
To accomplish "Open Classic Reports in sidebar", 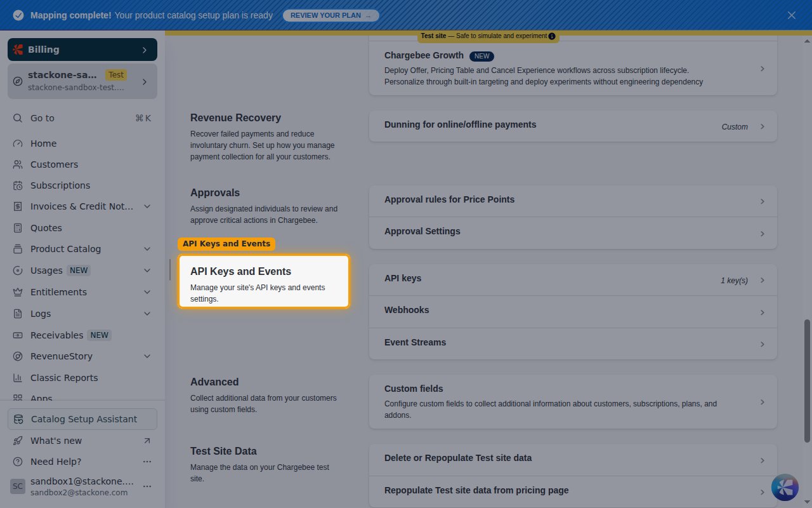I will coord(82,378).
